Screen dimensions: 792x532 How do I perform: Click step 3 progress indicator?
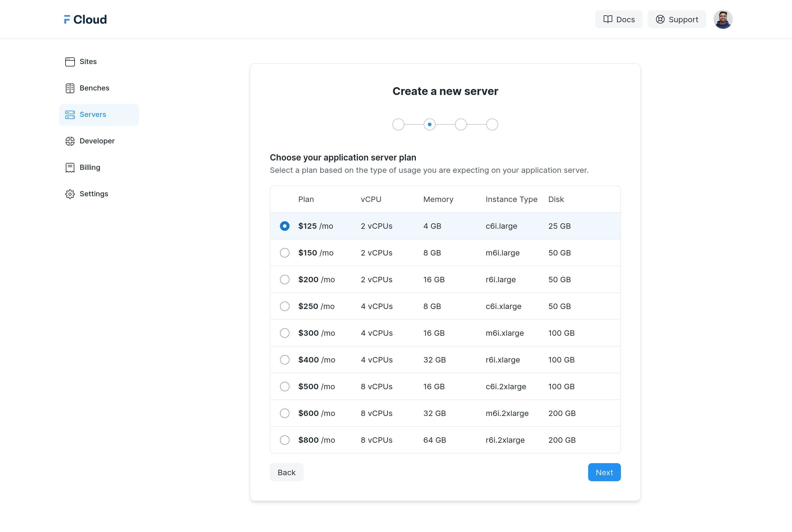click(461, 124)
